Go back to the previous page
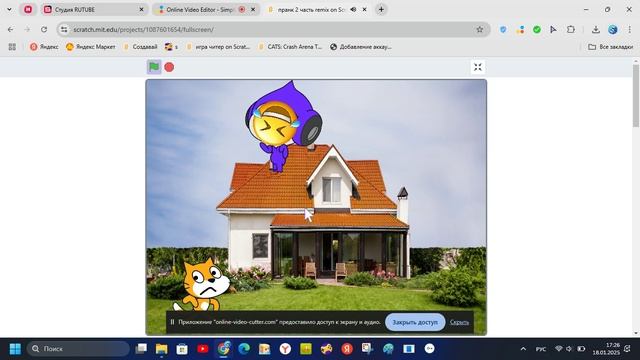 point(11,29)
